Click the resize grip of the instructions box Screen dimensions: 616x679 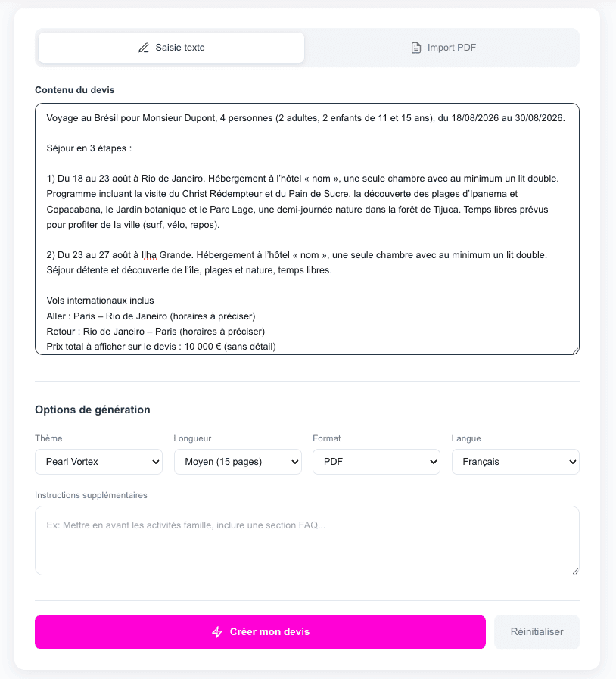coord(575,571)
